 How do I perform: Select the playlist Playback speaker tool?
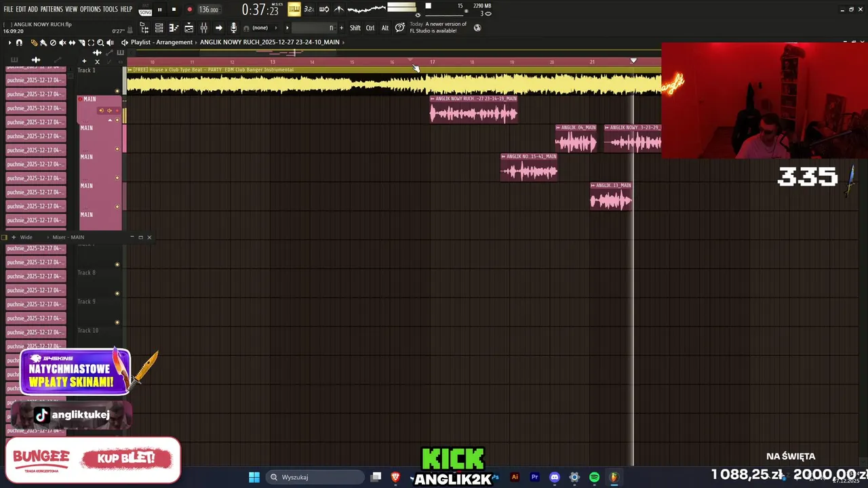110,43
